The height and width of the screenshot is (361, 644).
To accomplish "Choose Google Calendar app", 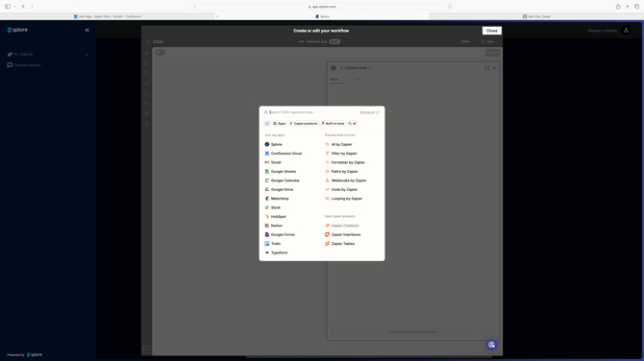I will click(x=283, y=180).
